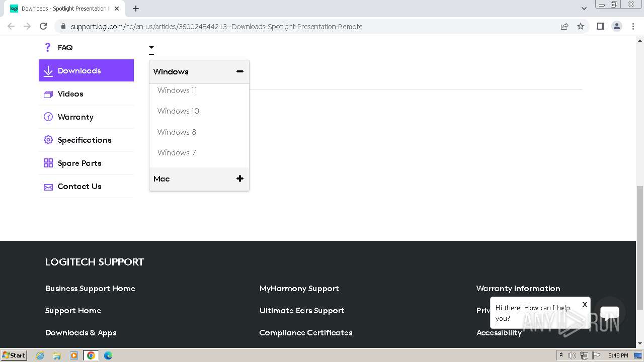Launch Internet Explorer from taskbar

click(40, 355)
